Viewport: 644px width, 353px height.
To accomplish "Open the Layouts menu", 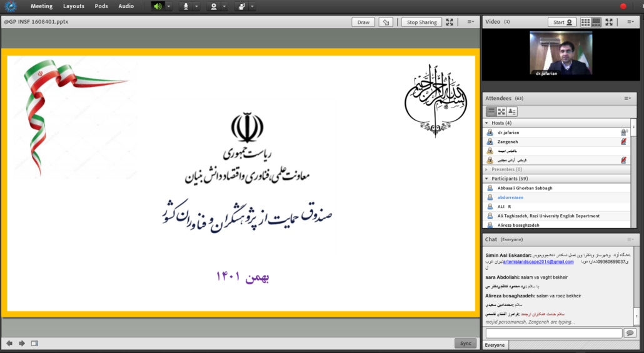I will pyautogui.click(x=73, y=6).
